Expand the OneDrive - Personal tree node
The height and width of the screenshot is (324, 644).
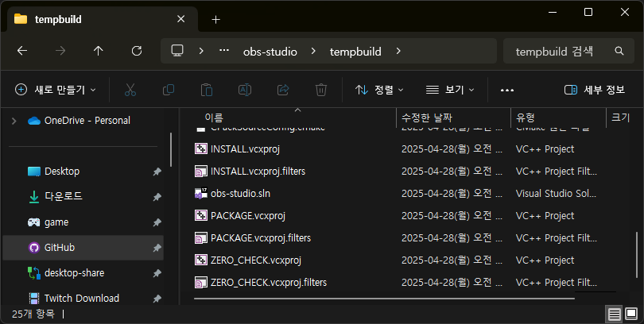14,121
